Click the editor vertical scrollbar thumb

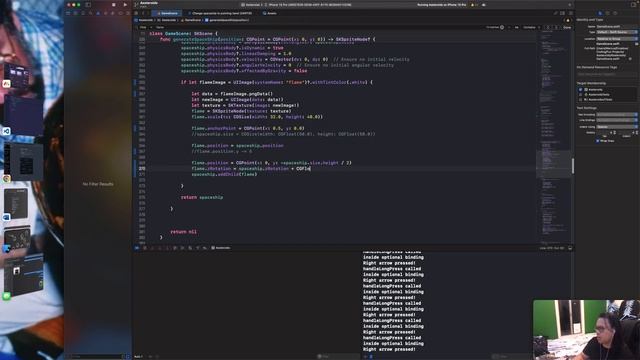coord(573,166)
